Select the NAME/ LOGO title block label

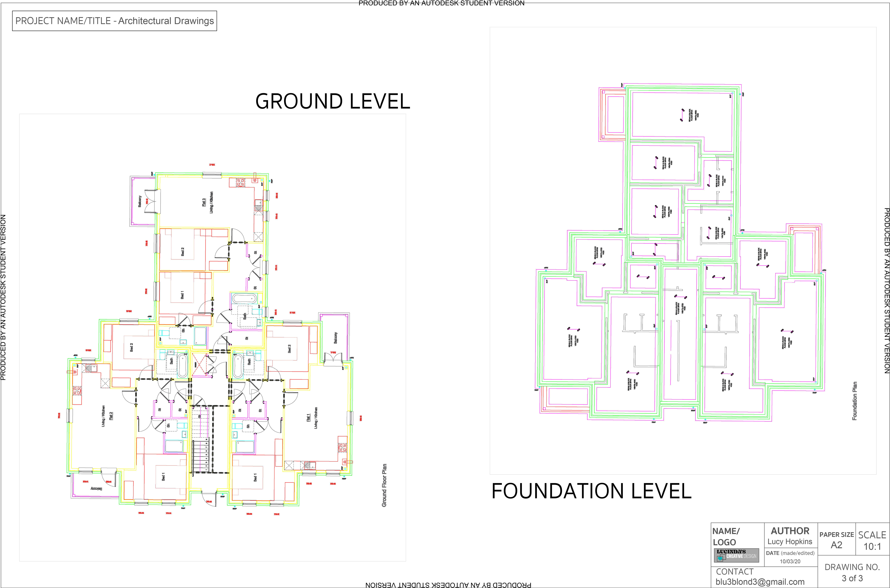click(x=726, y=537)
